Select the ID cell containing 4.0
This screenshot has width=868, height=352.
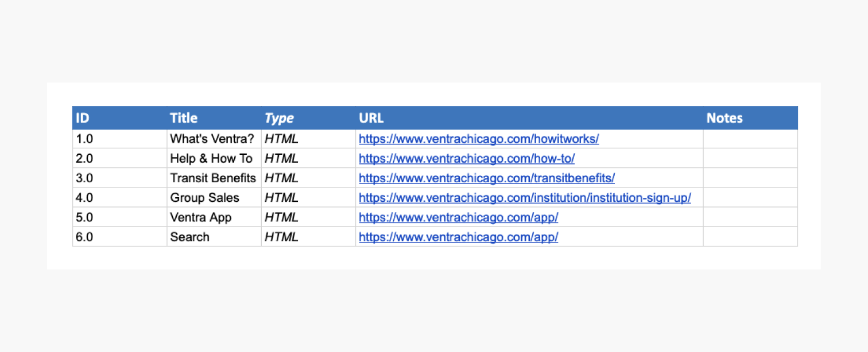(x=119, y=198)
